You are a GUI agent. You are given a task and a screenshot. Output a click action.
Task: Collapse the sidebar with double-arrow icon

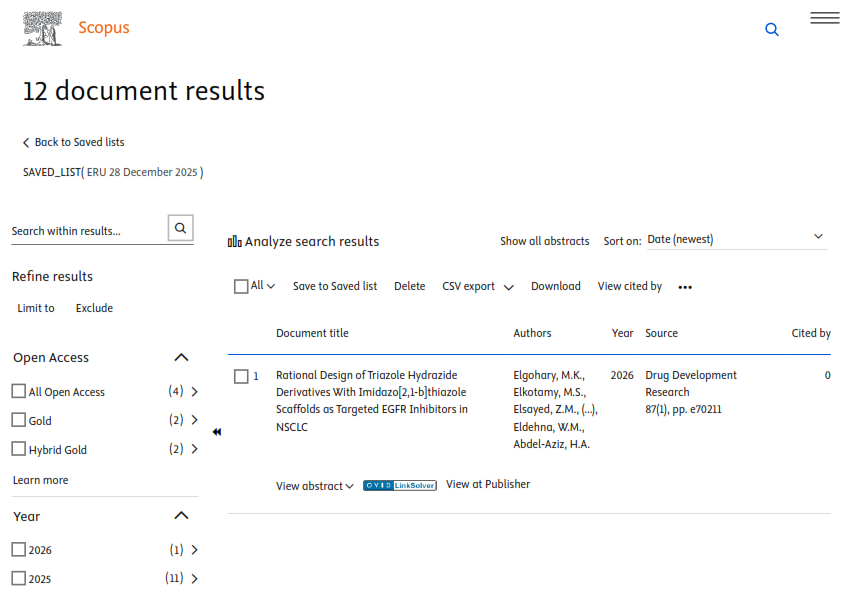click(217, 432)
